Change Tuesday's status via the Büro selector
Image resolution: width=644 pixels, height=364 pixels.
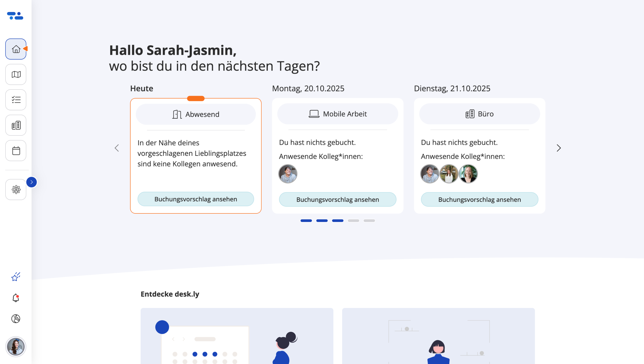click(479, 114)
